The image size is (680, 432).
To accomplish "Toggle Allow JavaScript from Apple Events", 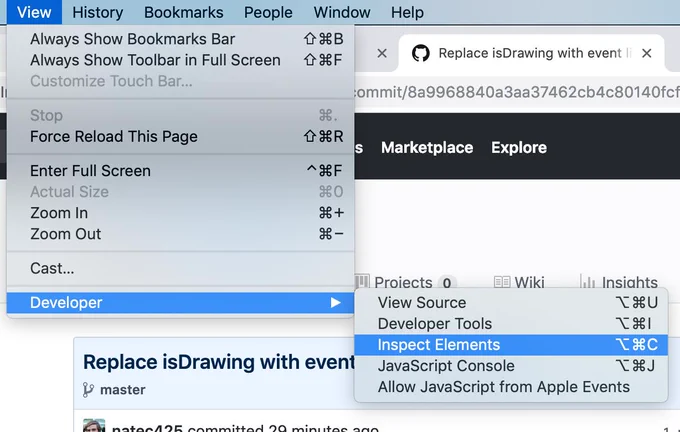I will [511, 387].
